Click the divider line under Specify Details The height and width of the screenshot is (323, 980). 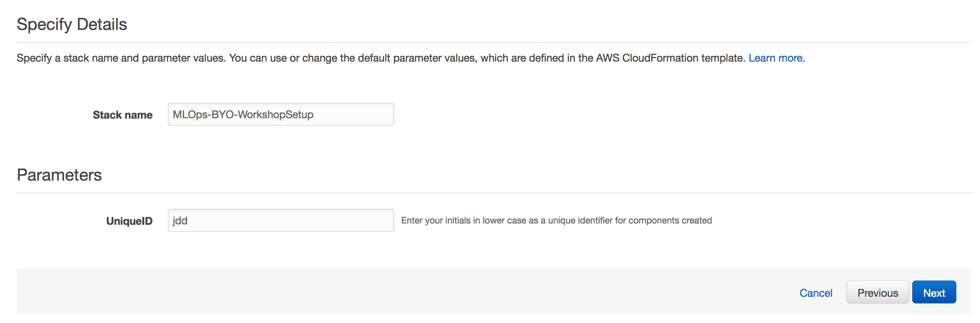[494, 42]
